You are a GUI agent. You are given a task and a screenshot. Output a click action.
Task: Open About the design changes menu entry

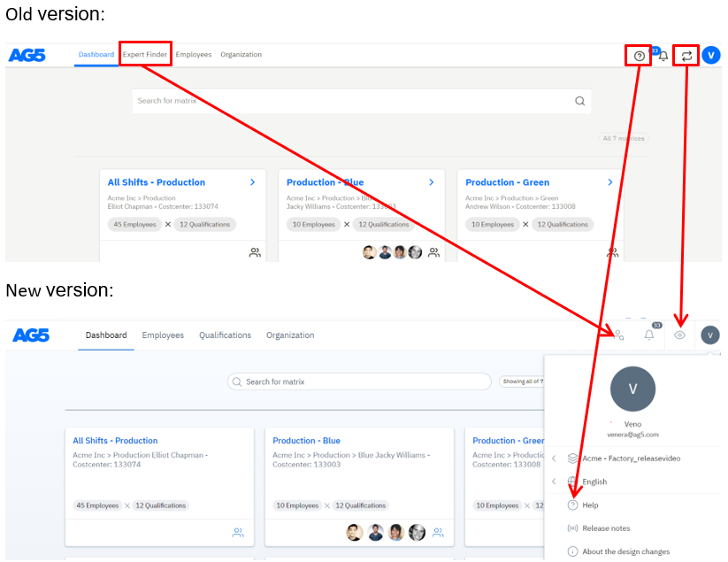pos(625,551)
